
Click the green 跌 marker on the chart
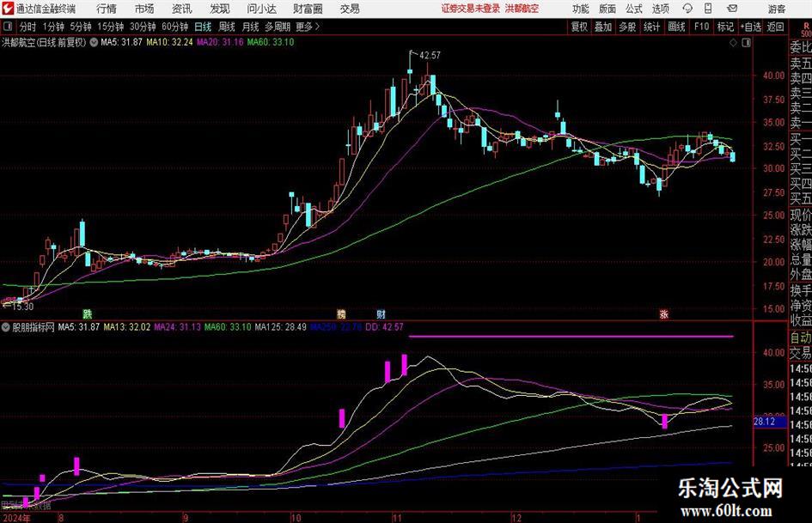click(x=88, y=313)
